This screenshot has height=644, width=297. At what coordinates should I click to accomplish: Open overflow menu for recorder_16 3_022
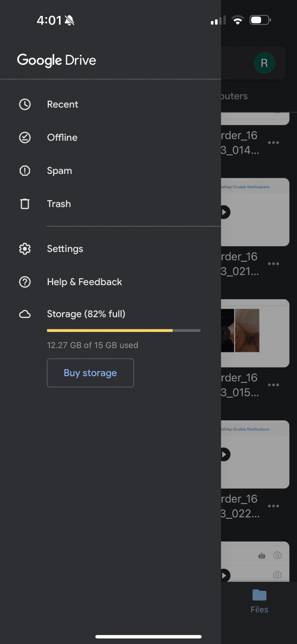tap(273, 506)
